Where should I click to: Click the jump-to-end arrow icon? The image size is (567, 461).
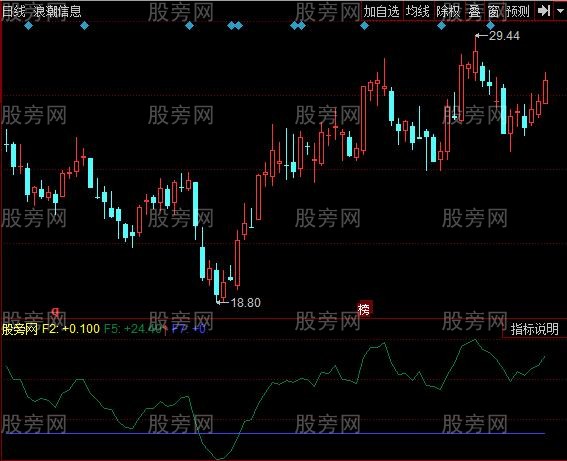tap(544, 11)
